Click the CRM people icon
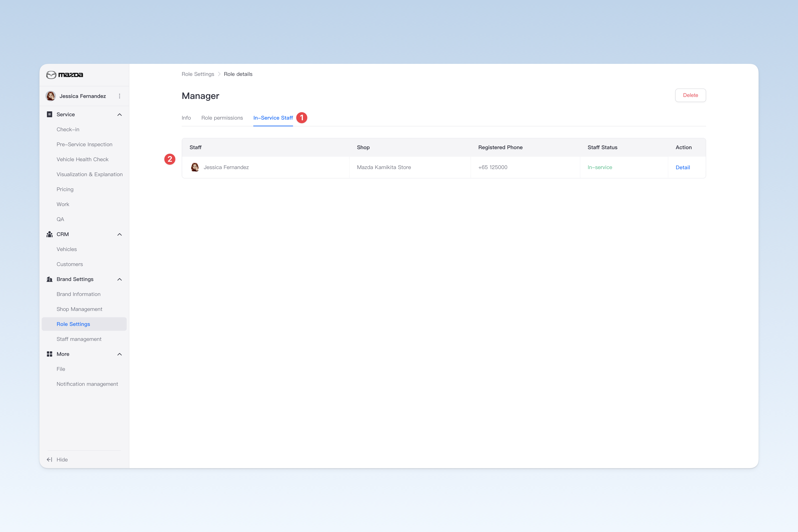 click(x=49, y=234)
